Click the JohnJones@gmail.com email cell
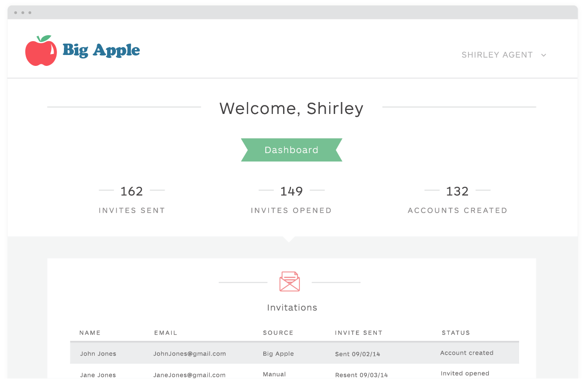This screenshot has width=588, height=379. pos(190,354)
